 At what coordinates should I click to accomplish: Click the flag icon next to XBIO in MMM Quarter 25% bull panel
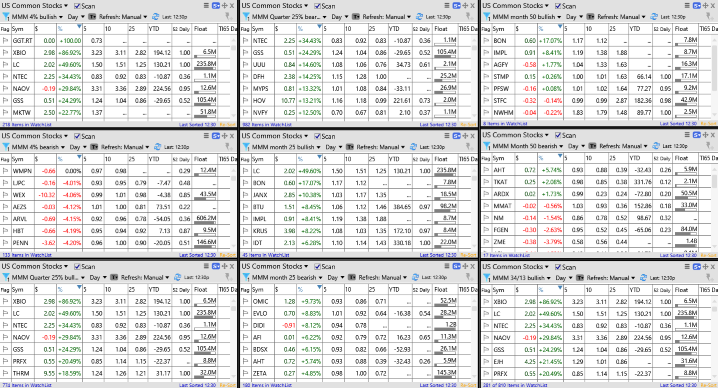coord(5,301)
